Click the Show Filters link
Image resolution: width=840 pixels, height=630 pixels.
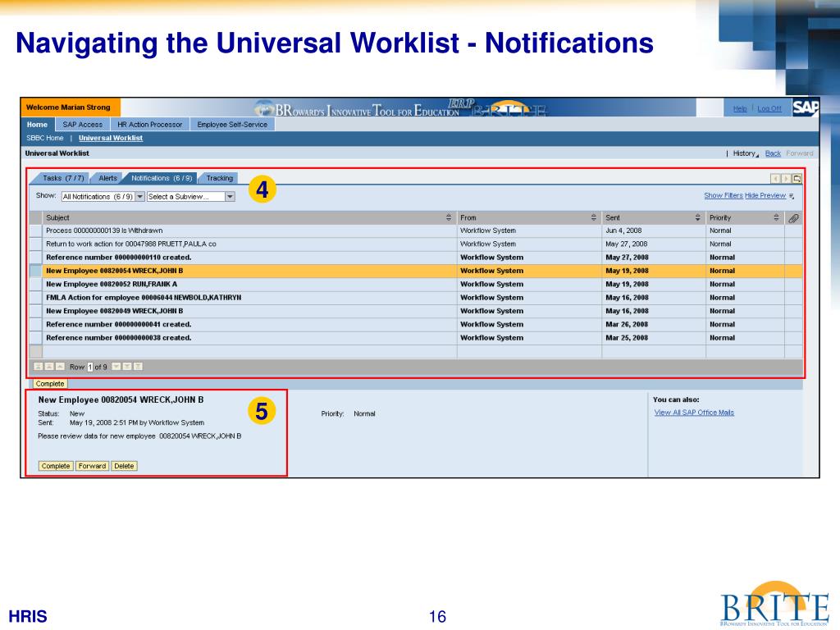(x=724, y=195)
